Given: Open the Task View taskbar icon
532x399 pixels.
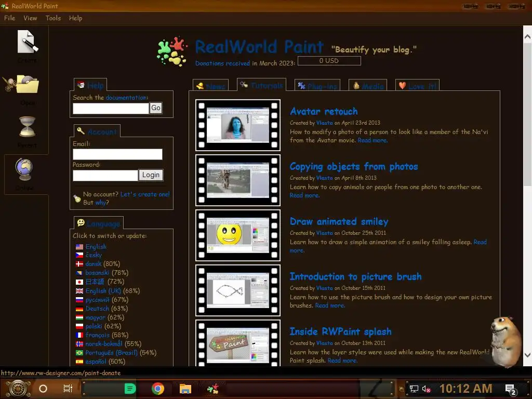Looking at the screenshot, I should point(68,389).
